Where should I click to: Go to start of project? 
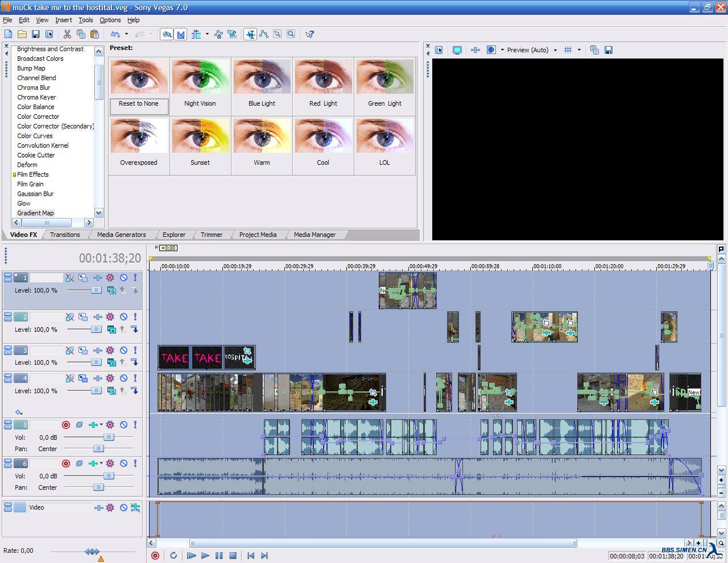pos(251,556)
